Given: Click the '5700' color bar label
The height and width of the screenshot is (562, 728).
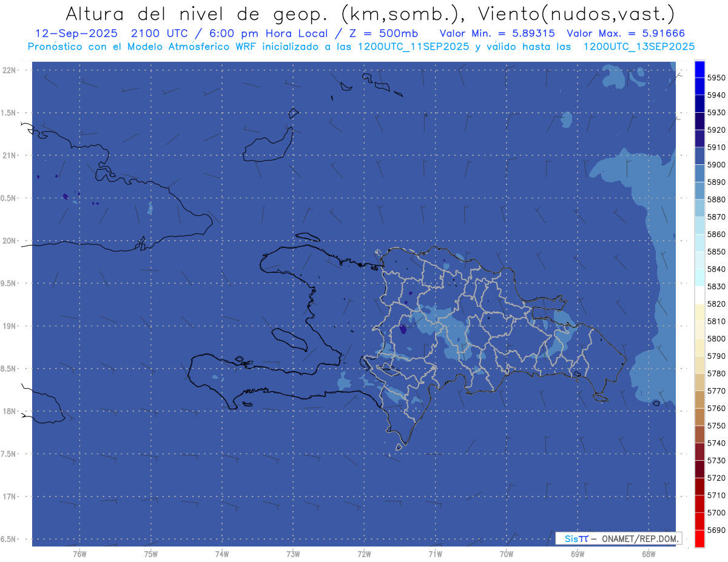Looking at the screenshot, I should [x=716, y=512].
